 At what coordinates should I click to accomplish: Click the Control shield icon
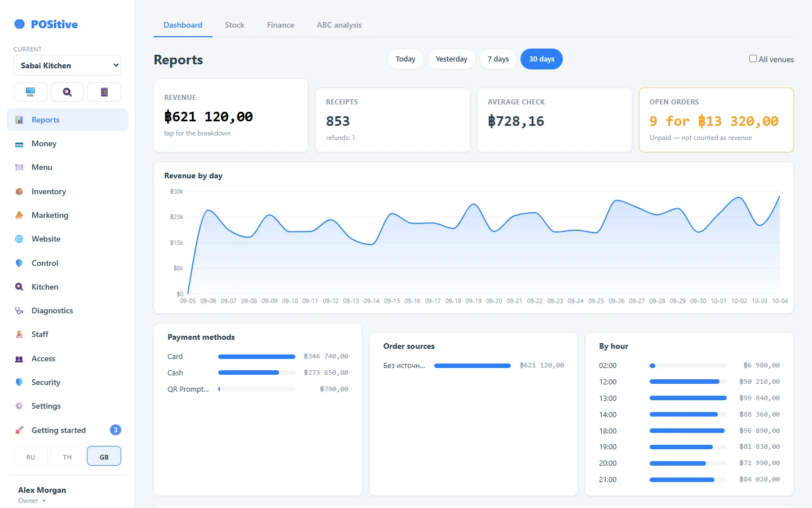pyautogui.click(x=19, y=263)
